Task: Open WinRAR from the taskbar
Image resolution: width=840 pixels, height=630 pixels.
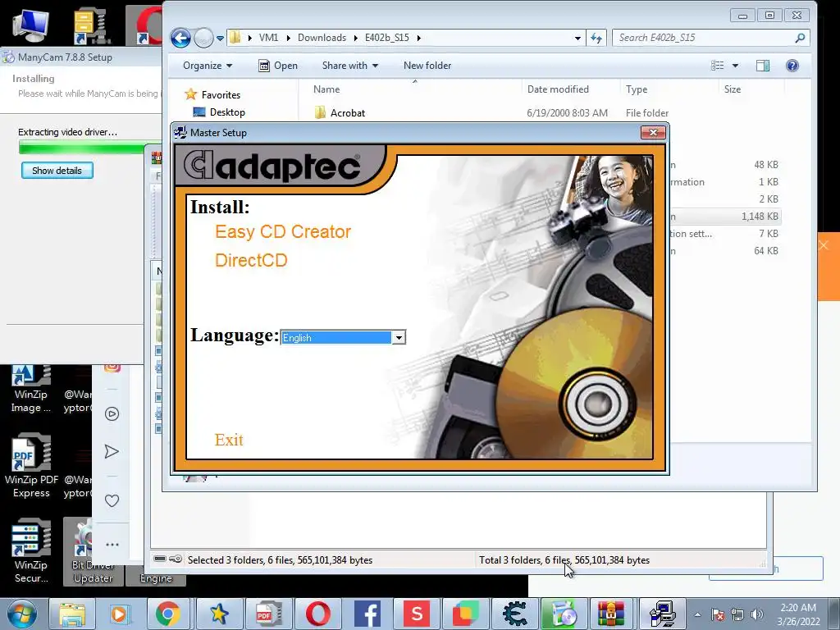Action: point(611,614)
